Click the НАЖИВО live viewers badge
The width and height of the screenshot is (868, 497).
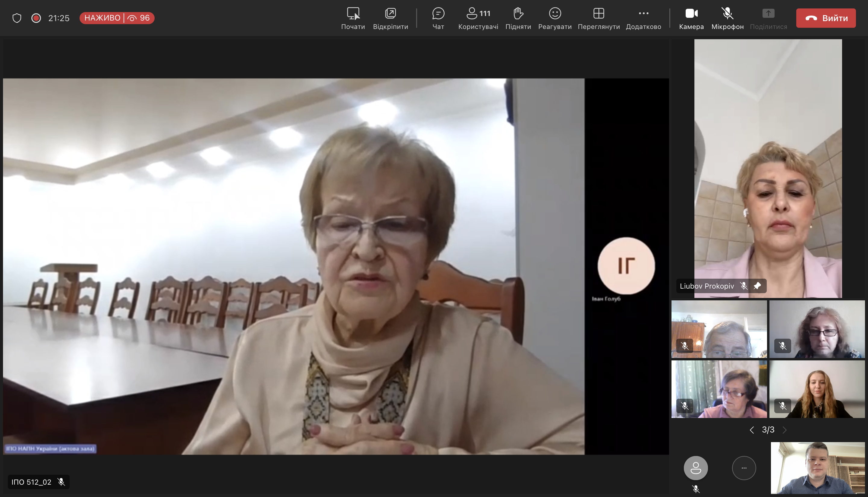pyautogui.click(x=117, y=18)
